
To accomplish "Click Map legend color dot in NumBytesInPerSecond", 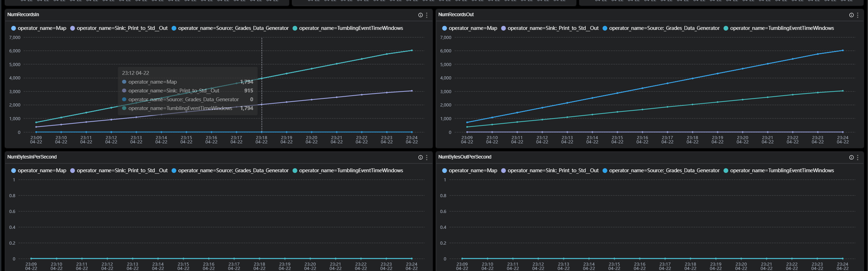I will pos(14,170).
